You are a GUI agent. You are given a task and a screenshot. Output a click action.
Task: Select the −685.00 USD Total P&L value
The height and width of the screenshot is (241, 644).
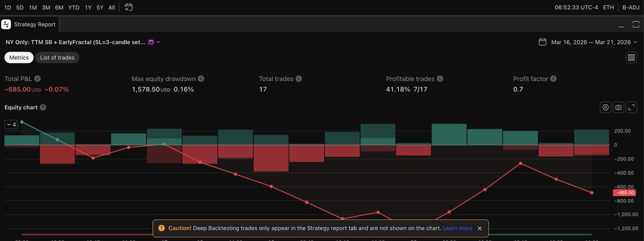(x=23, y=89)
